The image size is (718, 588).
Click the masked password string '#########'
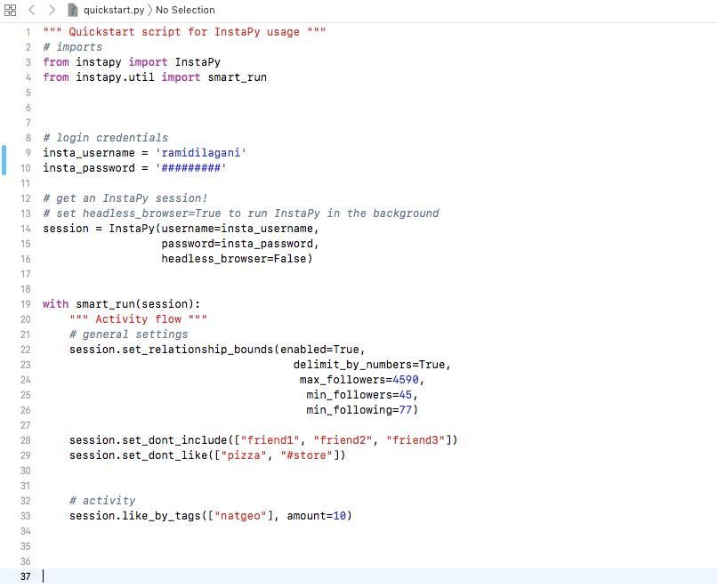coord(191,168)
